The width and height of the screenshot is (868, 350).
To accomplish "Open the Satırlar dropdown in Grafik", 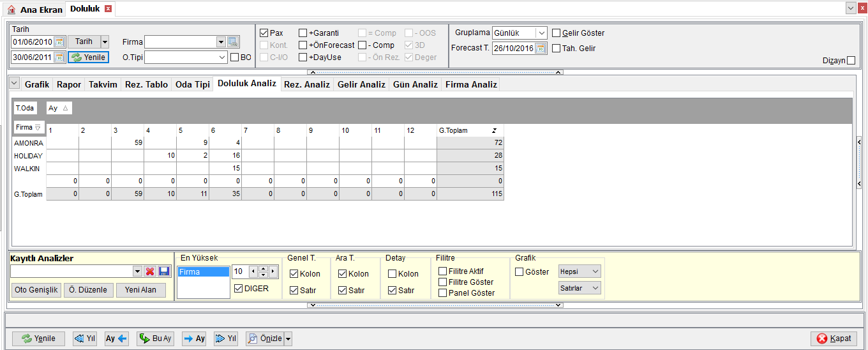I will pyautogui.click(x=595, y=288).
